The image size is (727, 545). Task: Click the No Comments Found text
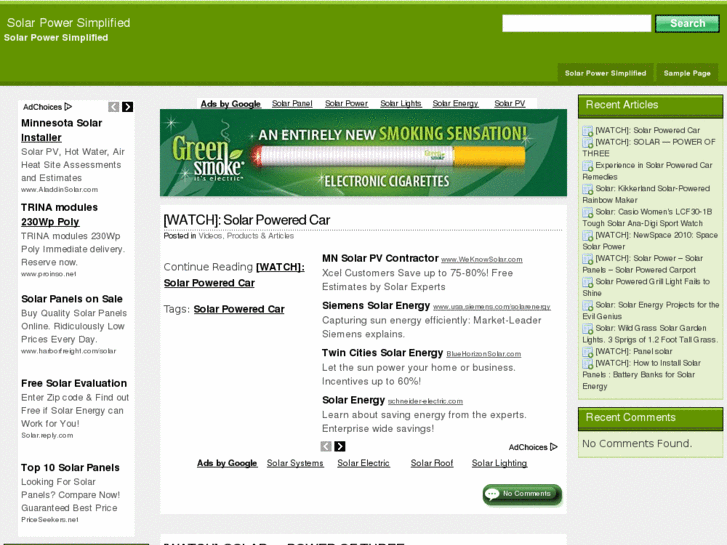coord(637,443)
